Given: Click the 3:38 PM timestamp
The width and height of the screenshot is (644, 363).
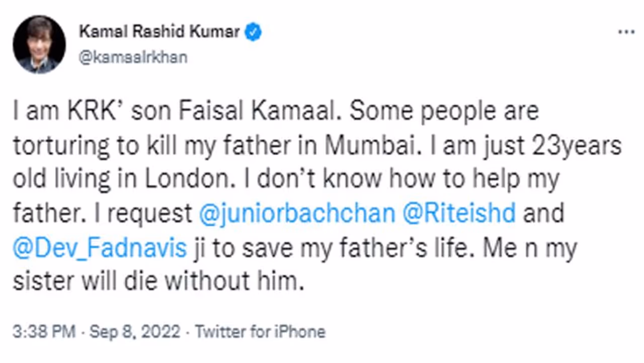Looking at the screenshot, I should click(x=44, y=332).
